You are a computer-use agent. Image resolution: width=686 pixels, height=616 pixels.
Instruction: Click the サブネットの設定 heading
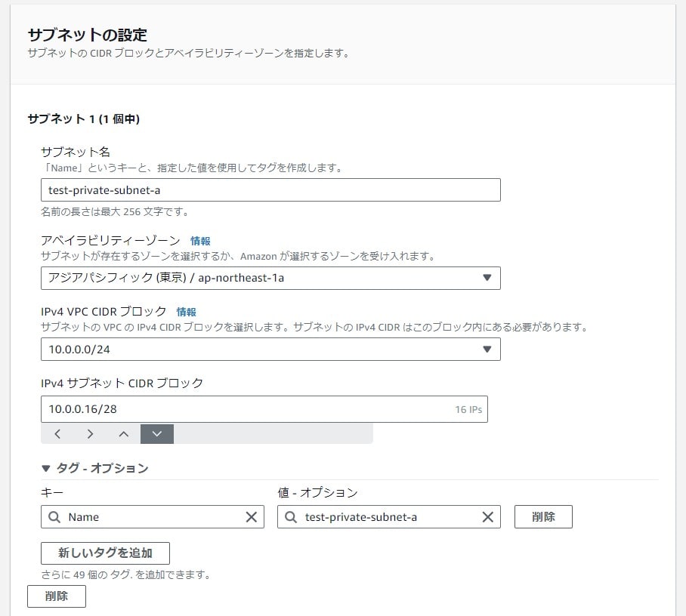click(88, 35)
